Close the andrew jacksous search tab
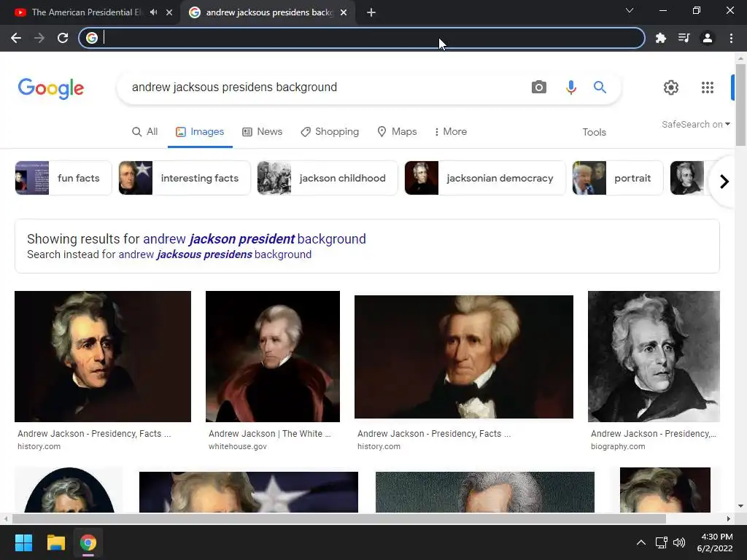Image resolution: width=747 pixels, height=560 pixels. click(344, 12)
